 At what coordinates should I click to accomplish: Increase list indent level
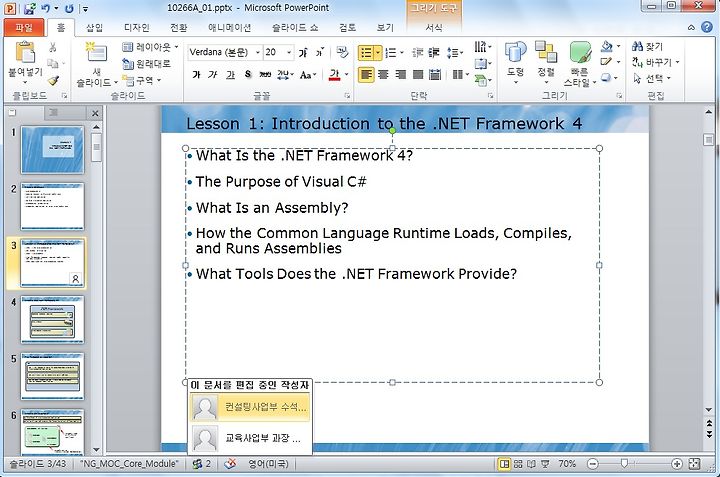(x=434, y=53)
